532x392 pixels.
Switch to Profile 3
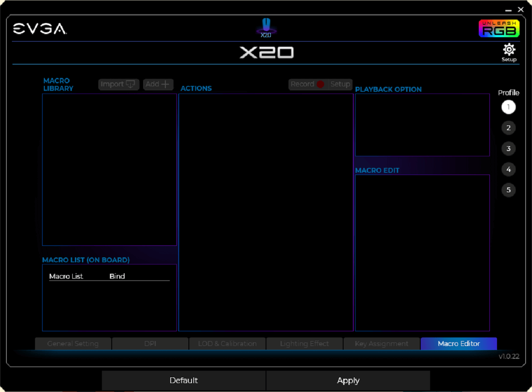[509, 149]
